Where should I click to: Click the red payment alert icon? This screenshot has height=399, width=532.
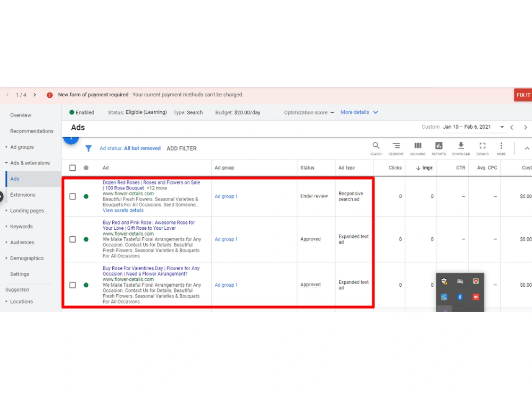(x=49, y=95)
